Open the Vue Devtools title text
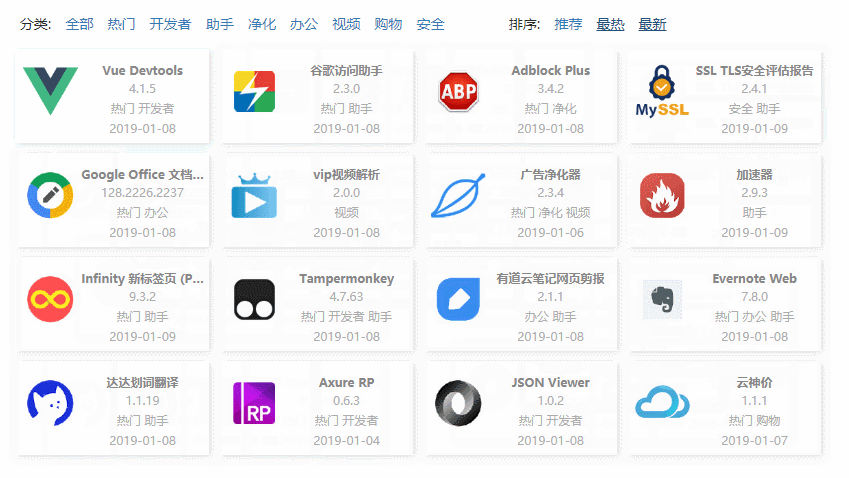Image resolution: width=849 pixels, height=478 pixels. (142, 70)
